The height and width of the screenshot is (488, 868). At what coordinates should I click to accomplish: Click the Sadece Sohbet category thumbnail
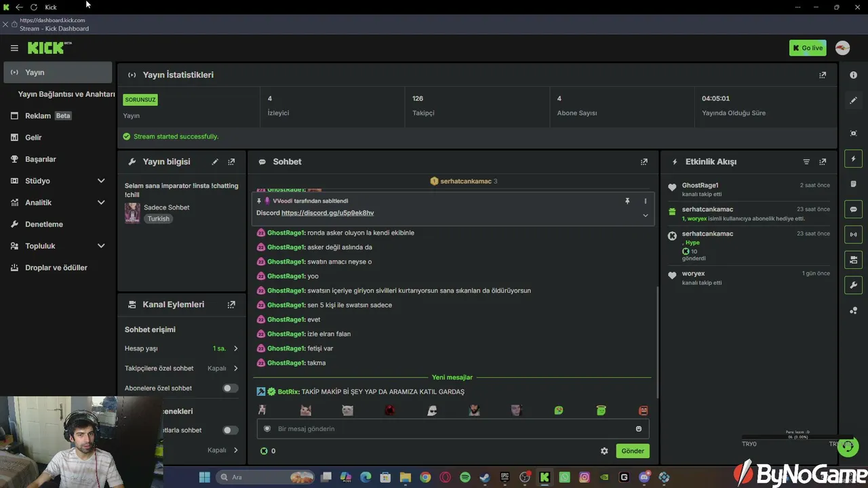(x=132, y=213)
